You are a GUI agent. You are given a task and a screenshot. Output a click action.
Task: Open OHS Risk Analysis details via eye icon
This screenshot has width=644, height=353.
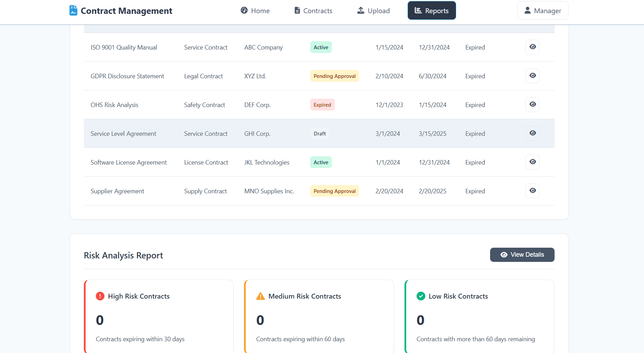532,105
